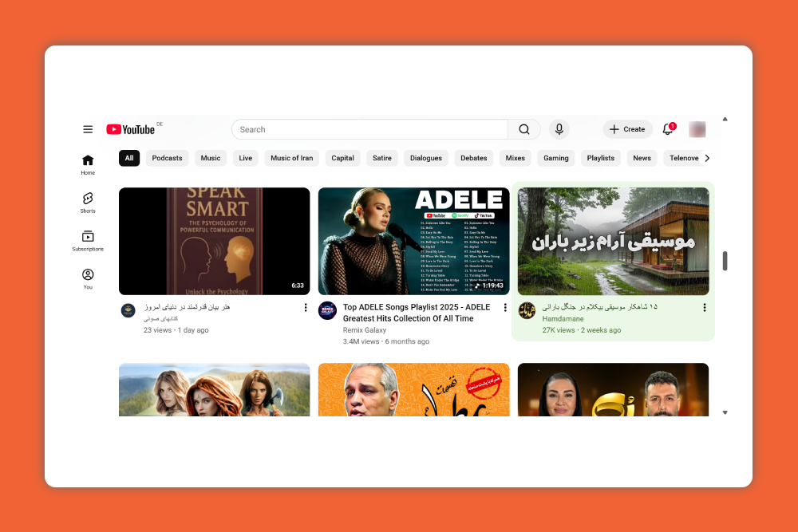Image resolution: width=798 pixels, height=532 pixels.
Task: Open Hamdamane channel avatar
Action: [527, 310]
